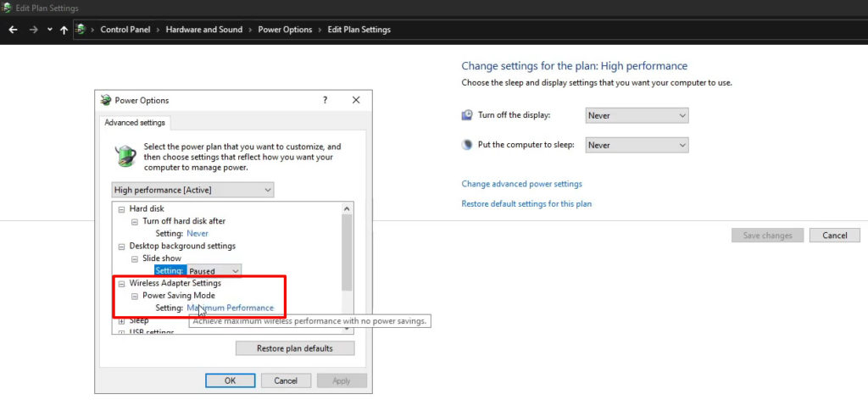
Task: Click the Maximum Performance setting value
Action: tap(231, 308)
